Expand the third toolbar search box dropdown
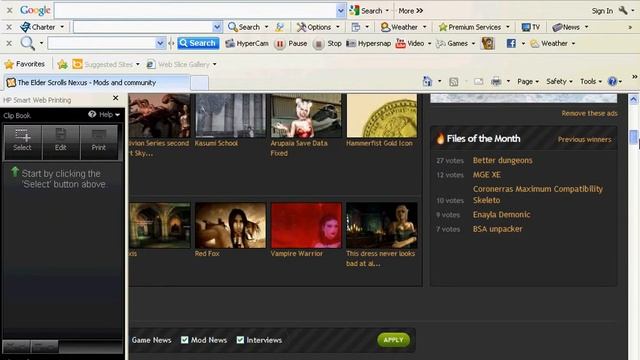This screenshot has height=360, width=640. pos(160,43)
